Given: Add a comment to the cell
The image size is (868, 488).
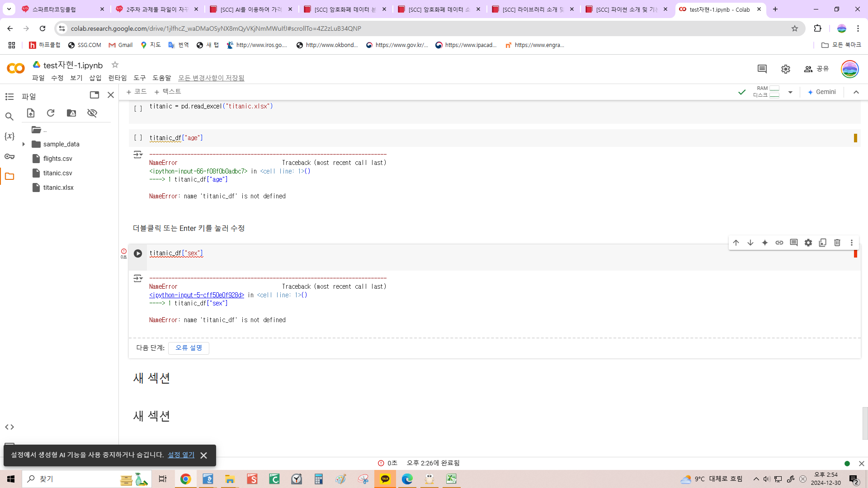Looking at the screenshot, I should 794,243.
